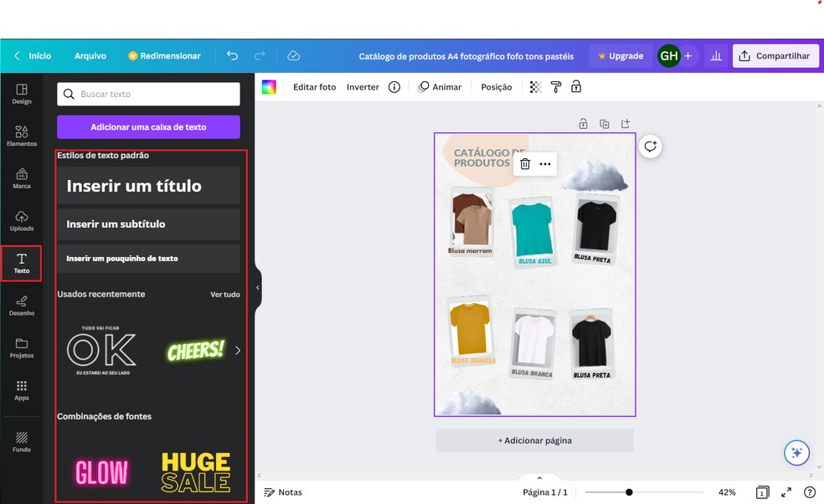Enter fullscreen presentation mode icon

(x=786, y=492)
